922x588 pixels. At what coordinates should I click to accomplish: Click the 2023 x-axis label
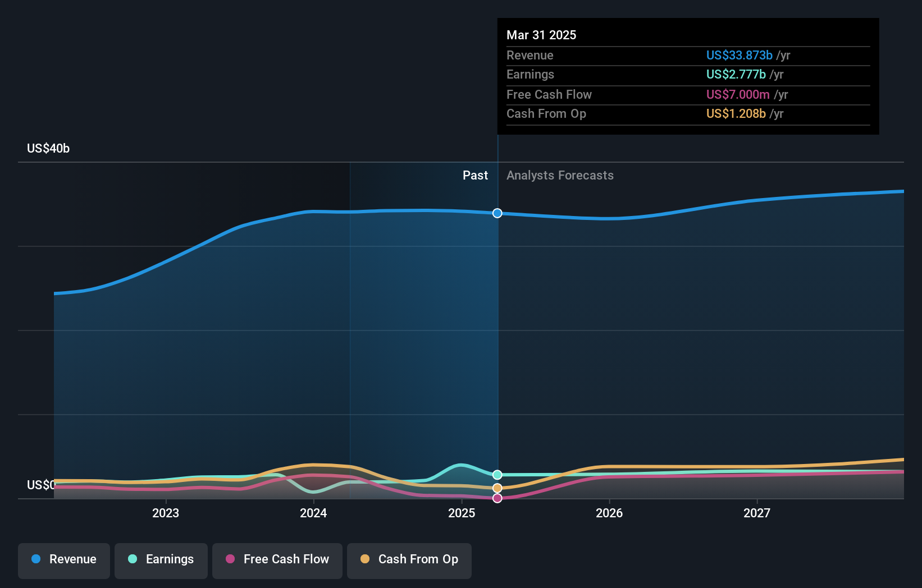pos(166,513)
